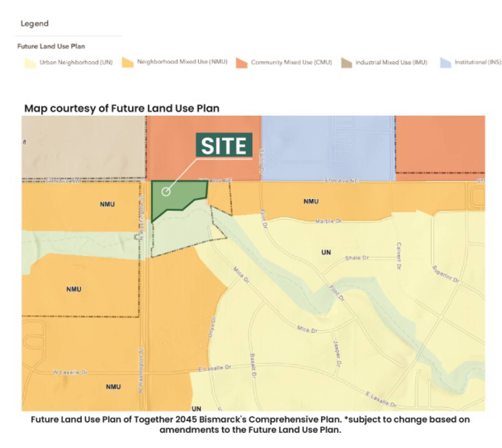Click the Calvert Dr street label
The height and width of the screenshot is (448, 502).
[399, 256]
